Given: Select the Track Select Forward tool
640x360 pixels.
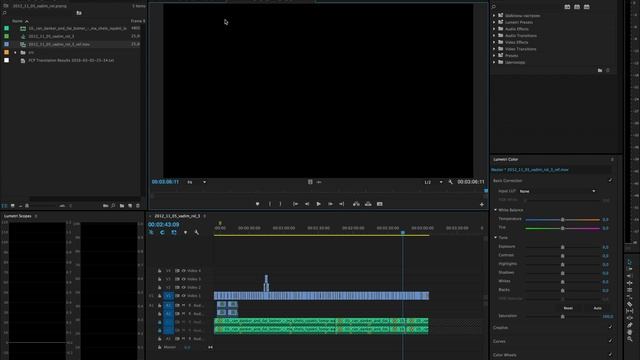Looking at the screenshot, I should click(x=629, y=269).
